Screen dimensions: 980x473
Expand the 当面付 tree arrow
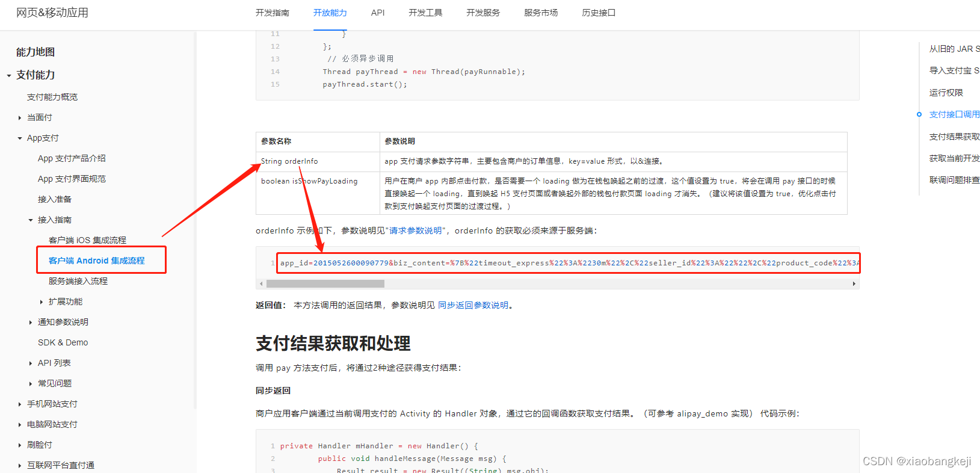pyautogui.click(x=20, y=118)
